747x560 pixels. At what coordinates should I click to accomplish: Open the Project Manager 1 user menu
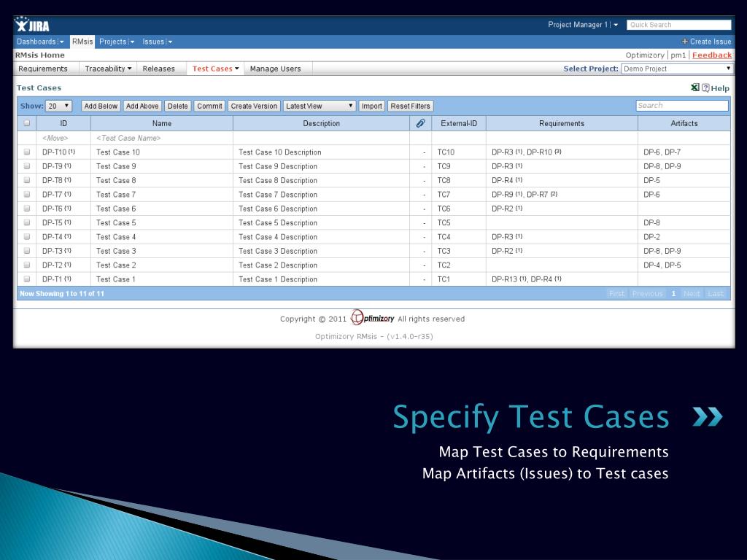[x=583, y=25]
